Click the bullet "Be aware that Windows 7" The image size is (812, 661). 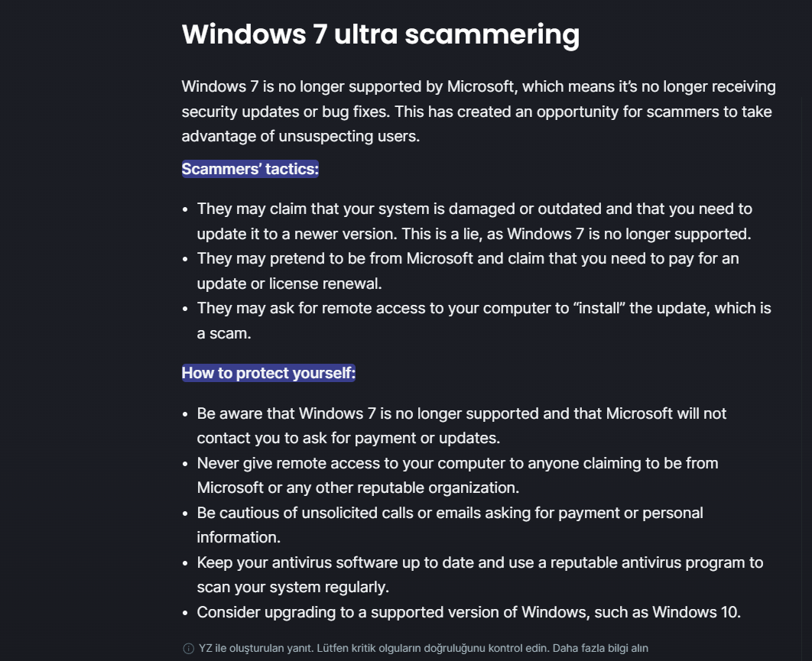(461, 426)
